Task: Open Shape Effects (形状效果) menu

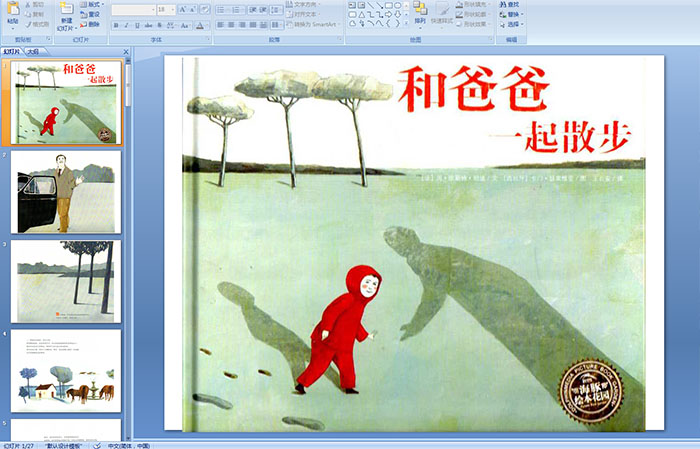Action: [474, 24]
